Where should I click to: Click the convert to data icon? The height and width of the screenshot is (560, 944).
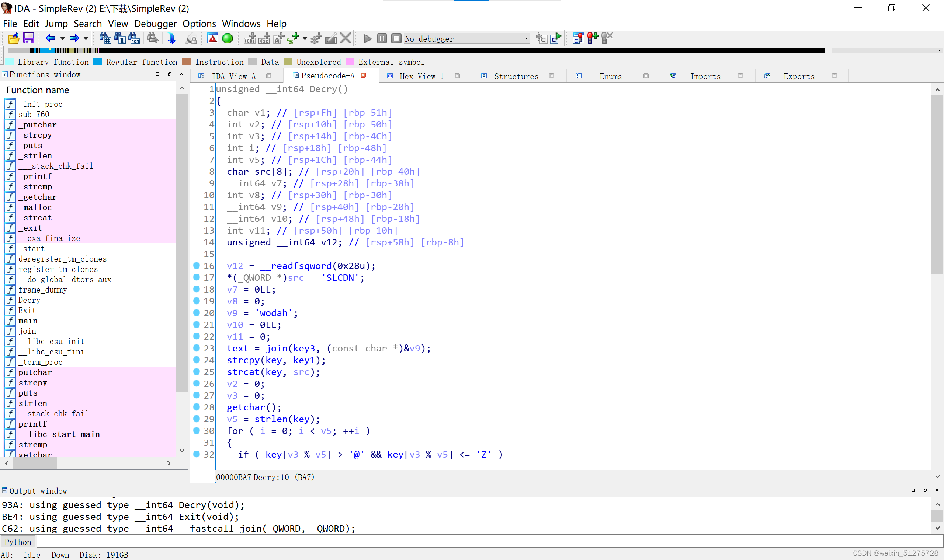(x=264, y=38)
